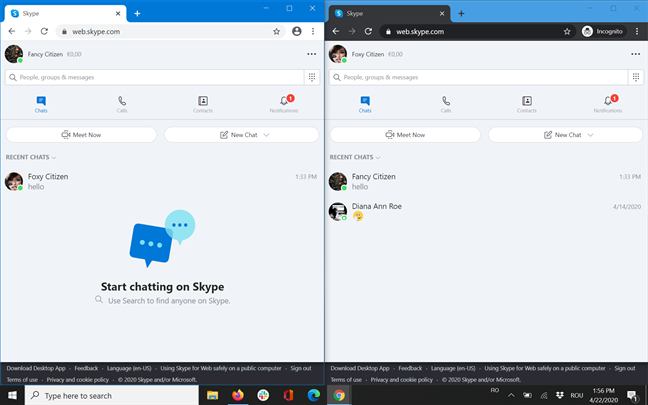Open the Foxy Citizen conversation
The width and height of the screenshot is (648, 405).
tap(161, 181)
